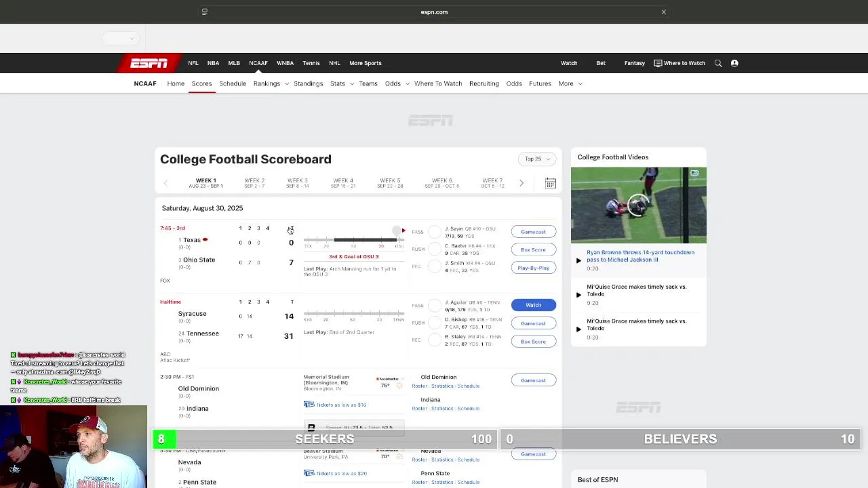This screenshot has width=868, height=488.
Task: Open More Sports menu
Action: [x=366, y=63]
